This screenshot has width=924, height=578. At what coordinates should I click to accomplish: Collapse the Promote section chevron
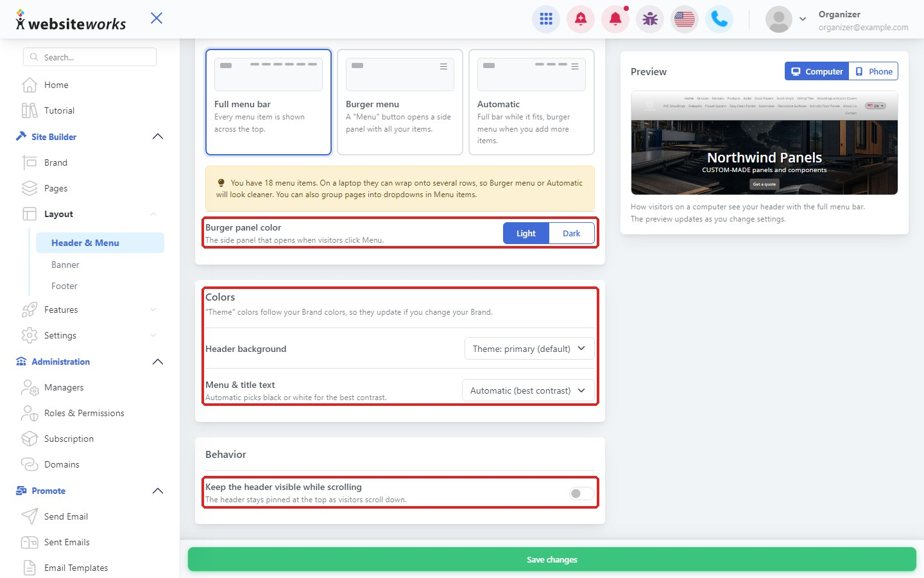158,491
